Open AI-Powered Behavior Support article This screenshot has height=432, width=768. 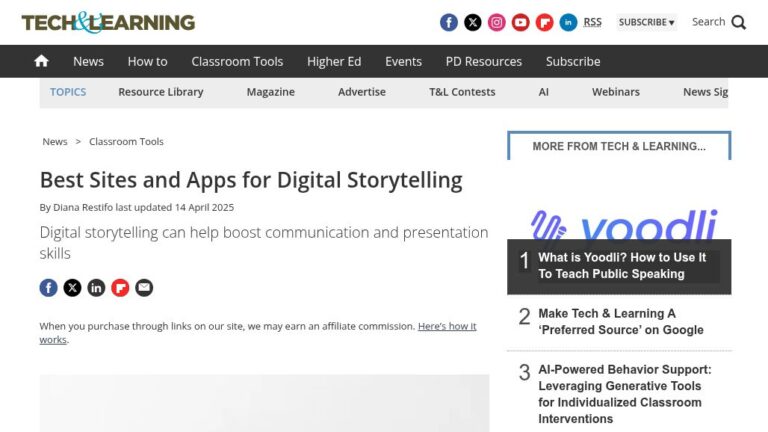tap(625, 394)
